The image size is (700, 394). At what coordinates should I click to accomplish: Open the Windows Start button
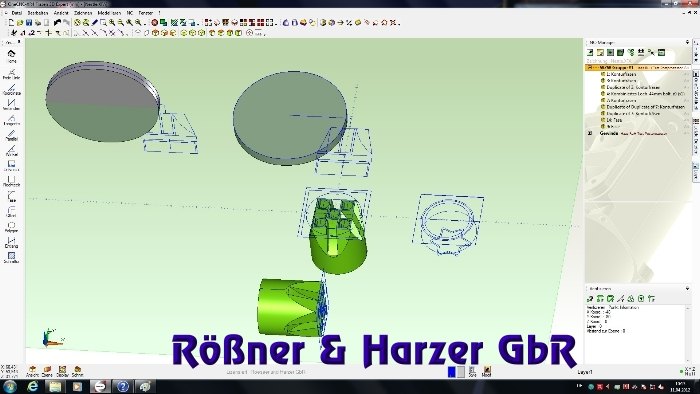point(10,386)
